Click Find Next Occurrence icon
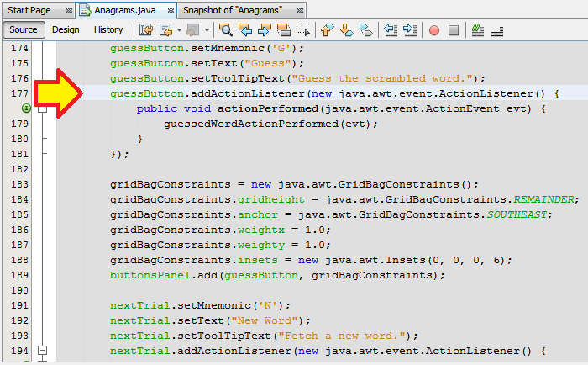Screen dimensions: 588x365 pyautogui.click(x=265, y=29)
